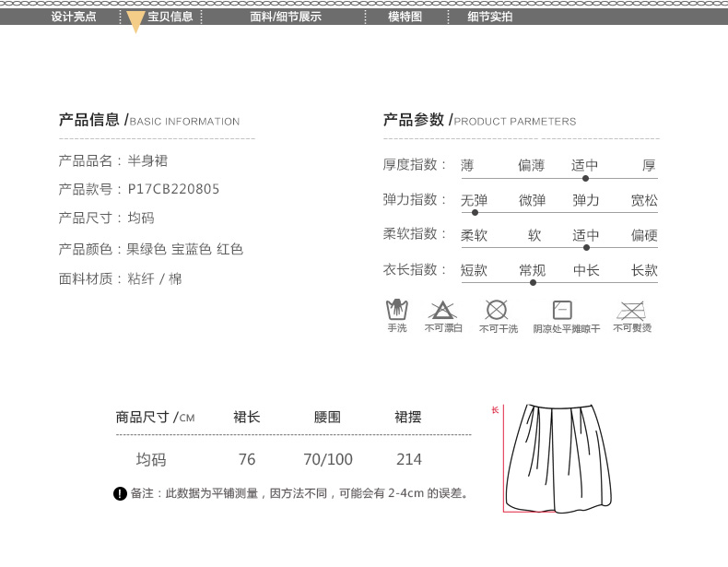Image resolution: width=728 pixels, height=567 pixels.
Task: Click the thickness (厚度指数) slider dot
Action: 586,179
